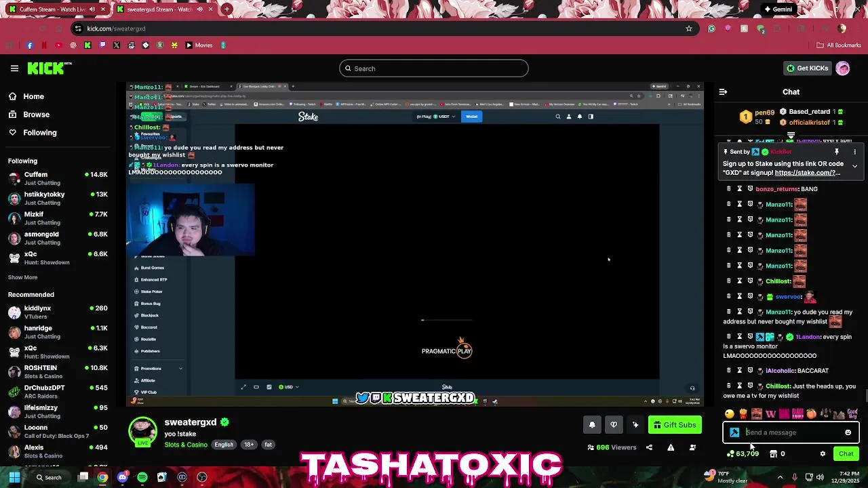
Task: Open asmongold channel in sidebar
Action: (58, 238)
